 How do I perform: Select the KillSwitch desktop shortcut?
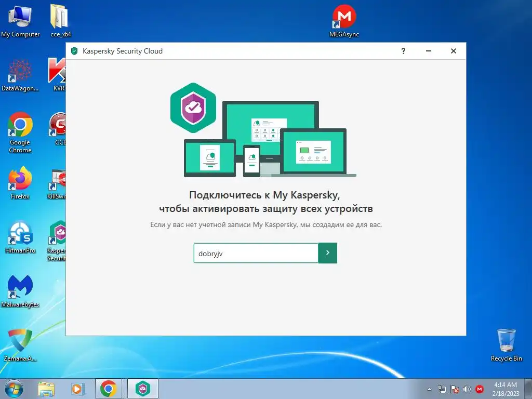pos(56,183)
